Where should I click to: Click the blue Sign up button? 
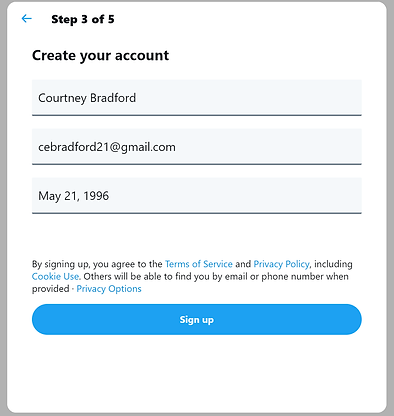point(197,319)
